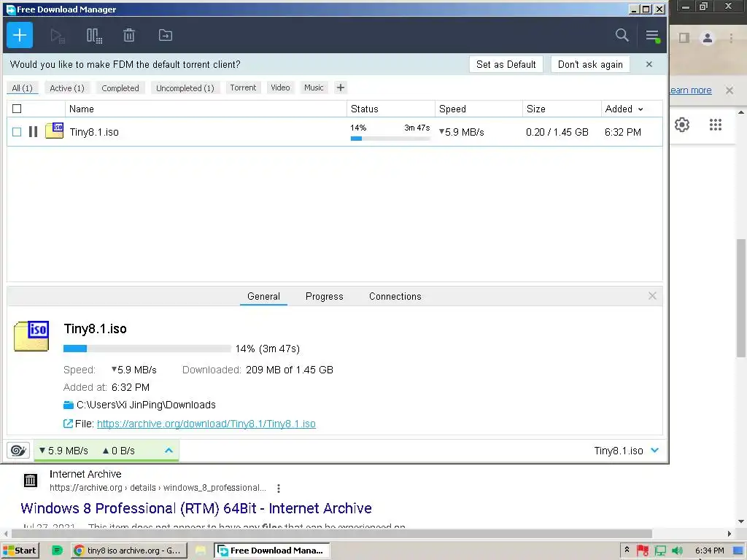Click the trash Delete download toolbar icon
Screen dimensions: 747x560
(129, 35)
